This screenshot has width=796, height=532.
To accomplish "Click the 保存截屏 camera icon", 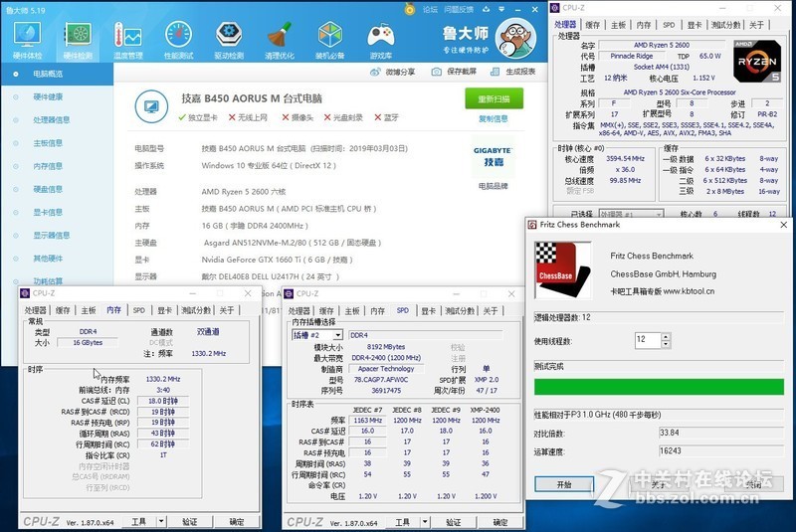I will [436, 72].
